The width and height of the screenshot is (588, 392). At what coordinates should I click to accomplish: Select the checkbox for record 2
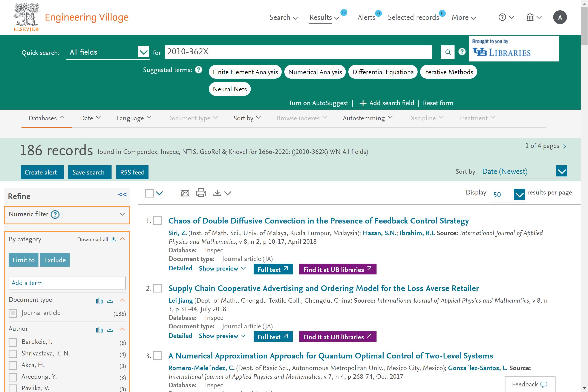point(158,288)
